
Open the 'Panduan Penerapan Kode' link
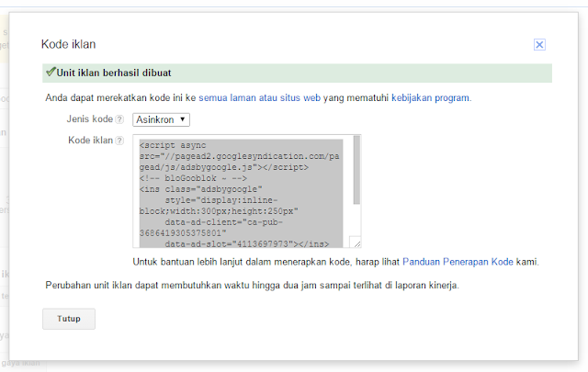[x=458, y=262]
